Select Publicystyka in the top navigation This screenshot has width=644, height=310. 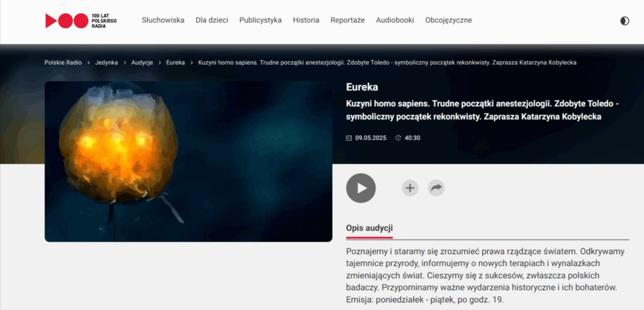point(260,20)
